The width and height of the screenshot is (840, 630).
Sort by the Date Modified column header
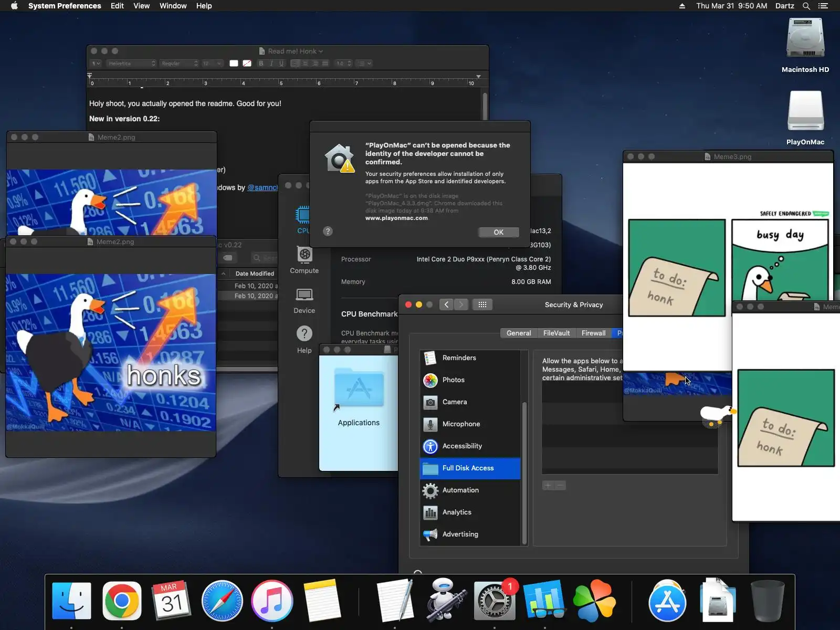[x=255, y=274]
